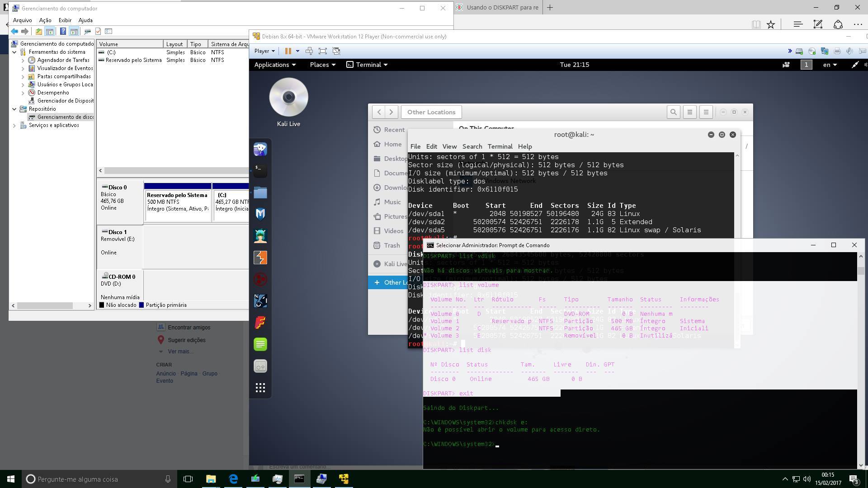Open Task View on the Windows taskbar
Image resolution: width=868 pixels, height=488 pixels.
click(x=188, y=479)
